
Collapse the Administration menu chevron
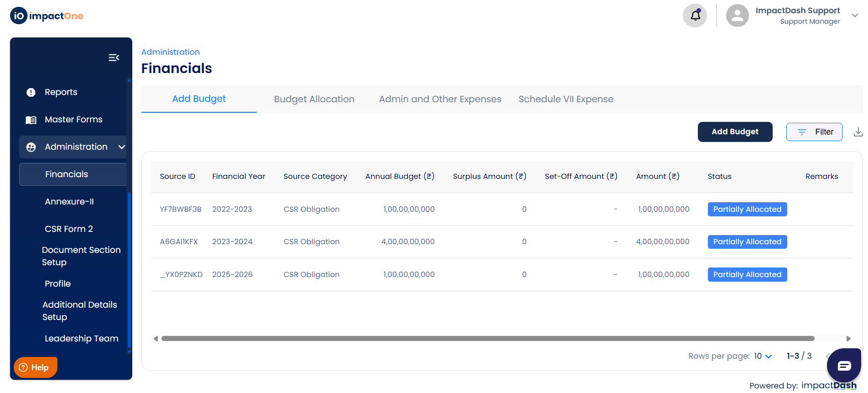coord(121,147)
